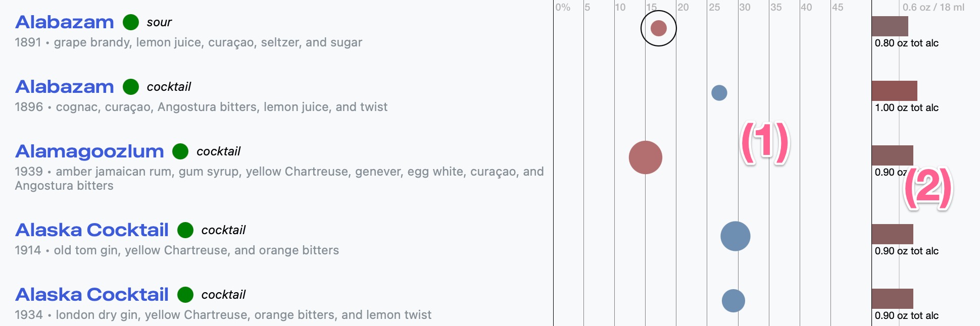This screenshot has width=980, height=326.
Task: Select the blue bubble for the 1934 Alaska Cocktail
Action: 733,301
